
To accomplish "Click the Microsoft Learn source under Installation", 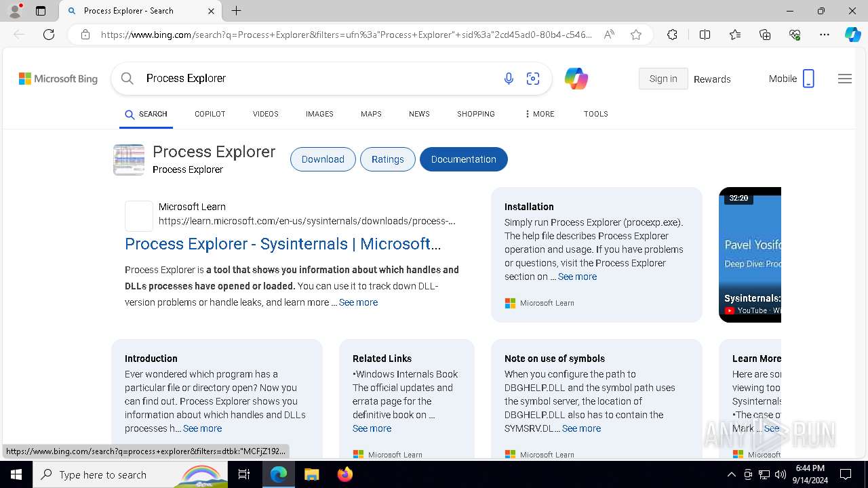I will [x=540, y=303].
